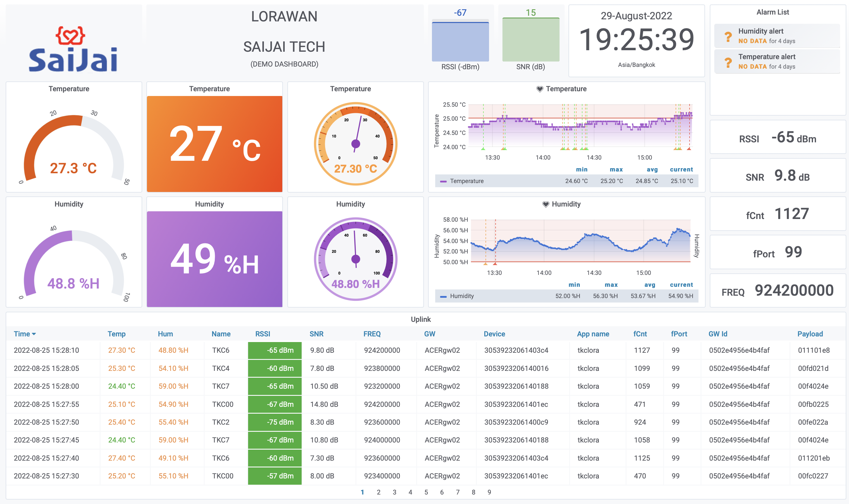Screen dimensions: 849x504
Task: Sort legend by max column in Temperature chart
Action: [616, 169]
